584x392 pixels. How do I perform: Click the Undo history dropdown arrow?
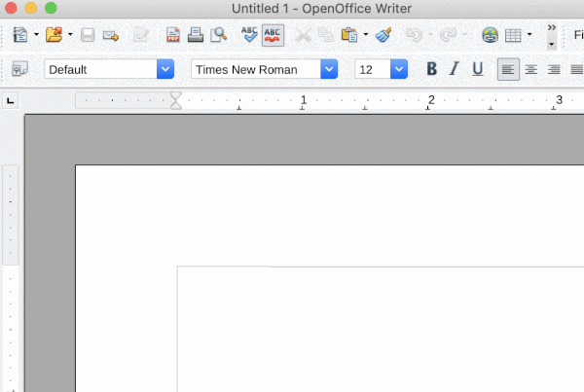click(431, 35)
